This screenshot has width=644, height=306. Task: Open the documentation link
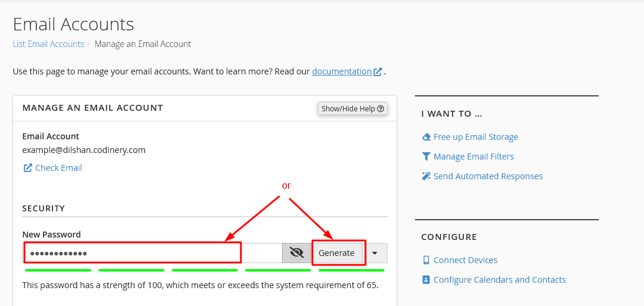[x=342, y=71]
